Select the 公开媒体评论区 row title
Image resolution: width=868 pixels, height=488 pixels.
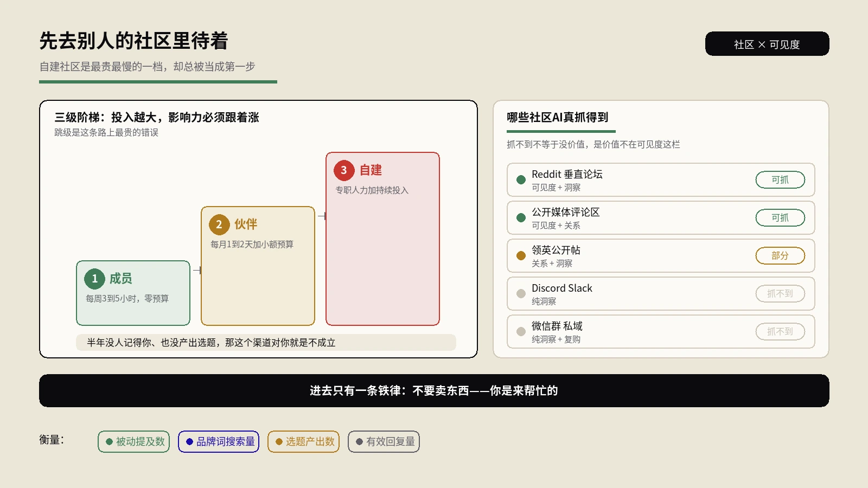coord(565,212)
